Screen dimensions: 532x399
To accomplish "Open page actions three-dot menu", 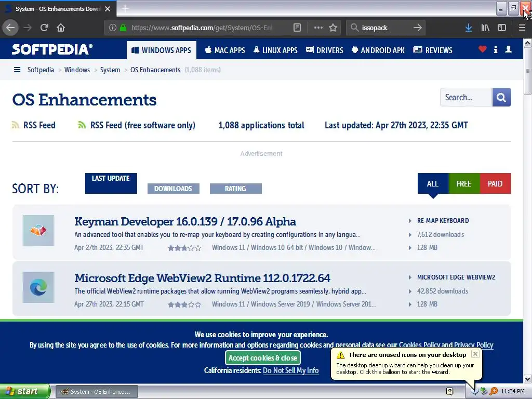I will pyautogui.click(x=318, y=28).
